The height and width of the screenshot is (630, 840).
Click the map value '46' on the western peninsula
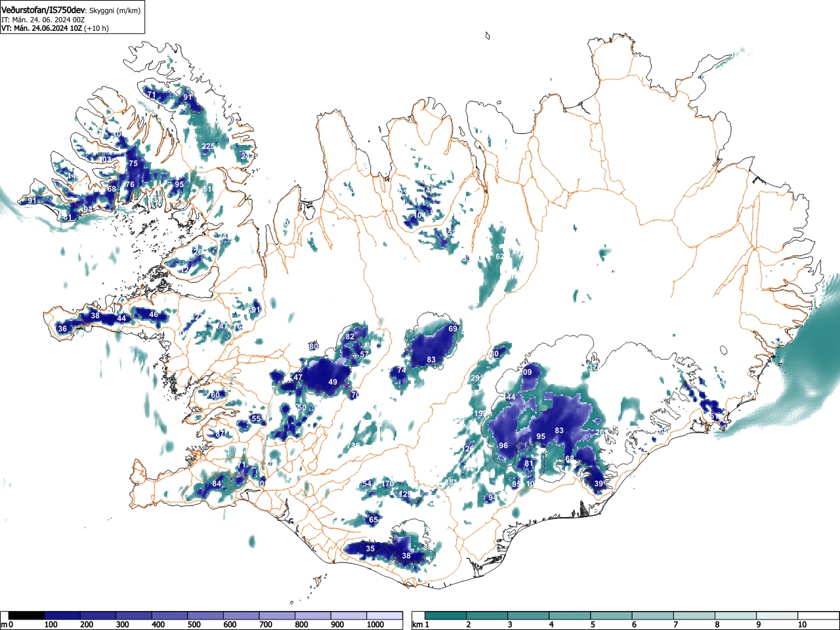(154, 314)
